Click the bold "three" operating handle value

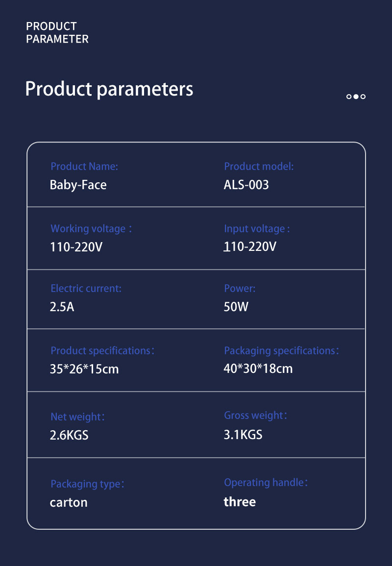(x=240, y=502)
